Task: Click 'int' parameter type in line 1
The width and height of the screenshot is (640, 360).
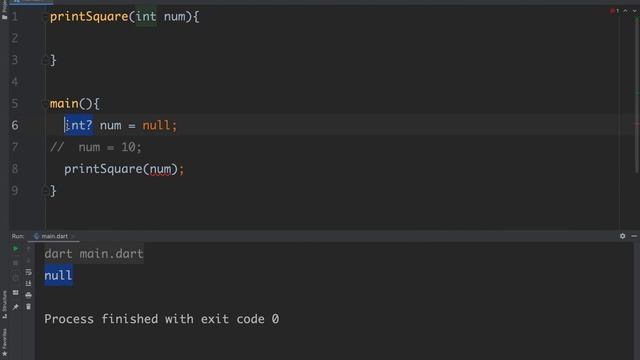Action: point(146,17)
